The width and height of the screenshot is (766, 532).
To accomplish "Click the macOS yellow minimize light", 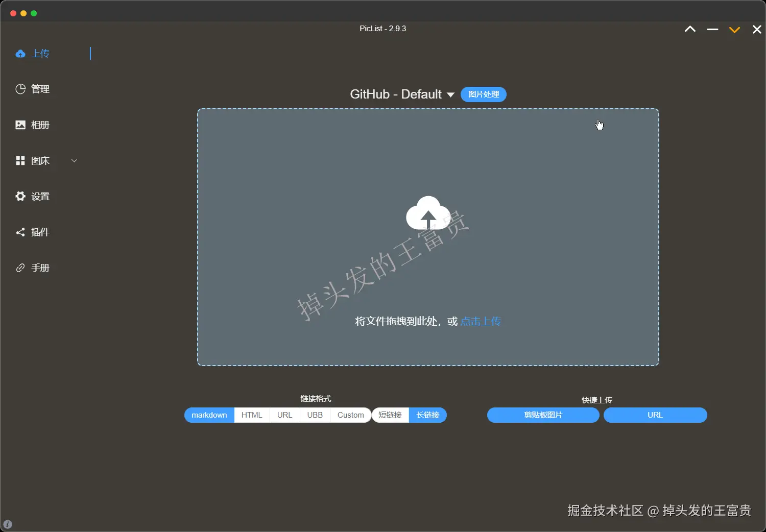I will (x=23, y=13).
